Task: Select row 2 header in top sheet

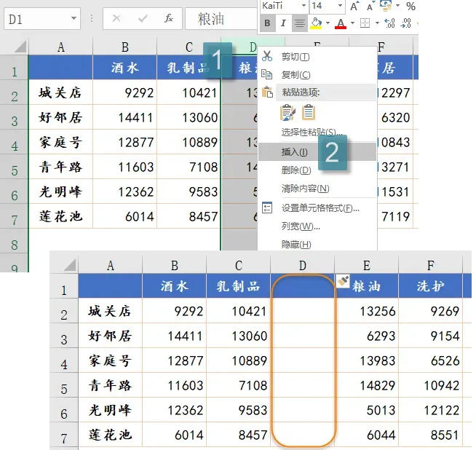Action: click(x=14, y=92)
